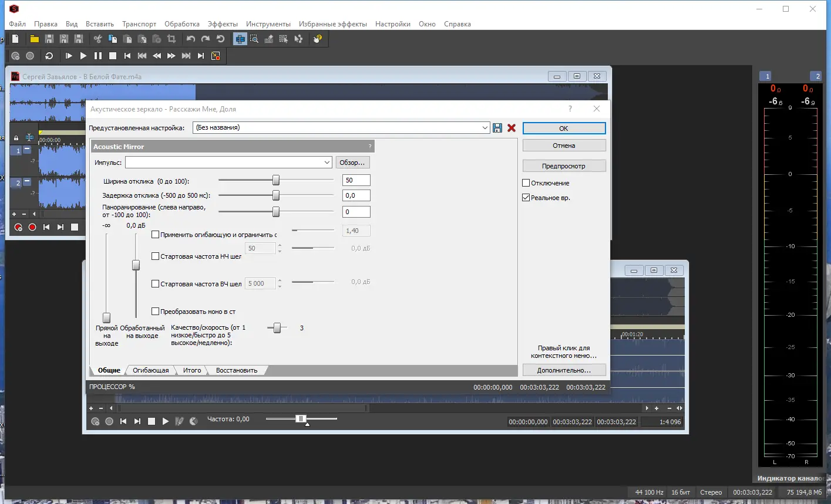Rewind using the main transport toolbar
The image size is (831, 504).
tap(157, 56)
